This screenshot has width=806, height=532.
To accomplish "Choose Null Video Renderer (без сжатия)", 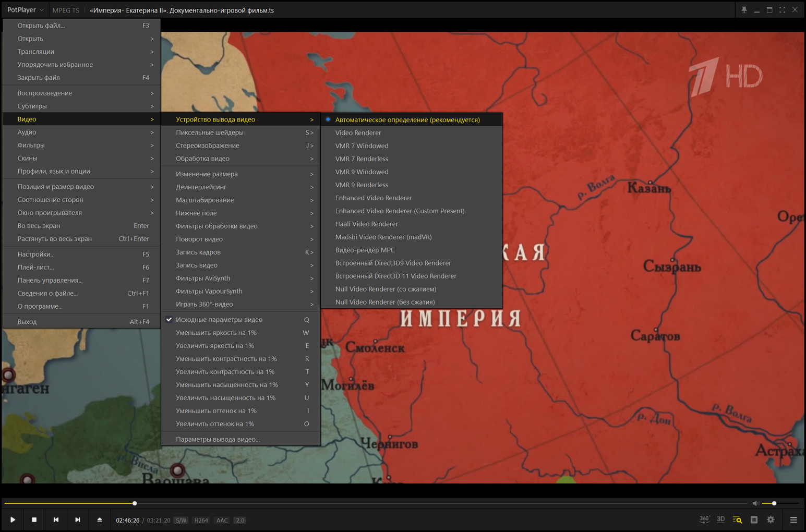I will click(412, 302).
